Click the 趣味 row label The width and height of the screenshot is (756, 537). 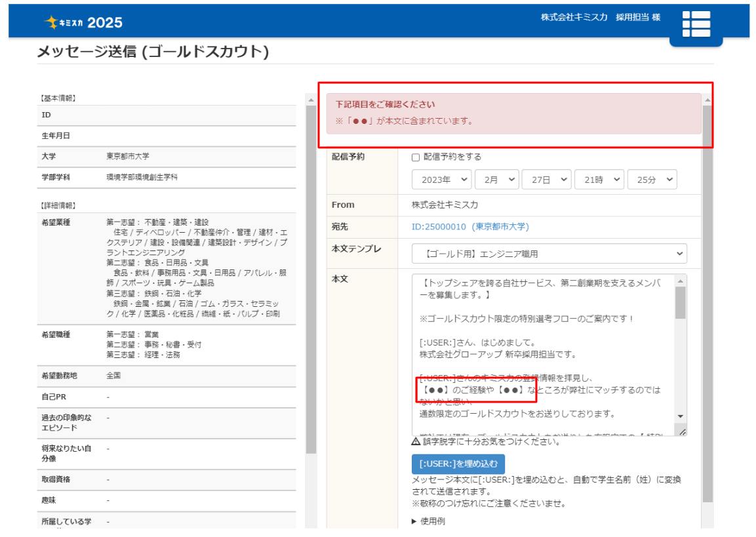click(49, 500)
